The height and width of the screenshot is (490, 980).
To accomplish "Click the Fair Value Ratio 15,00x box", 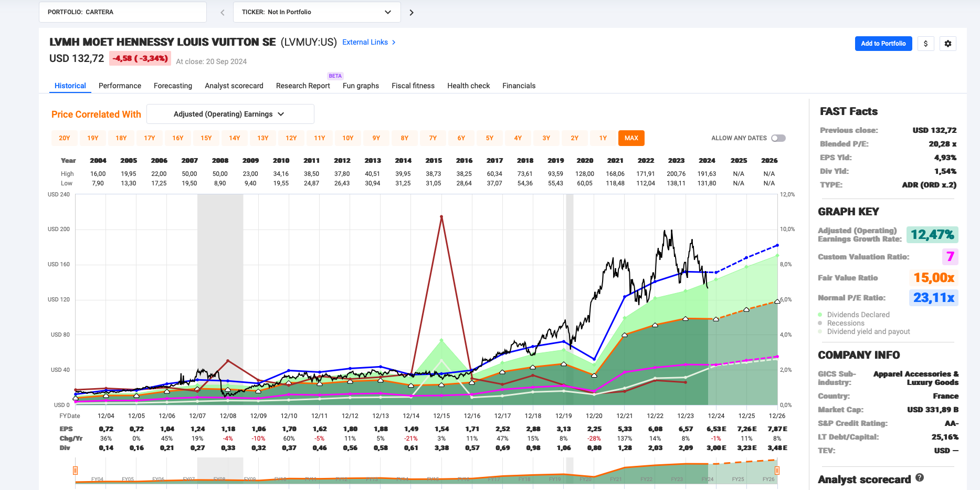I will (x=934, y=278).
